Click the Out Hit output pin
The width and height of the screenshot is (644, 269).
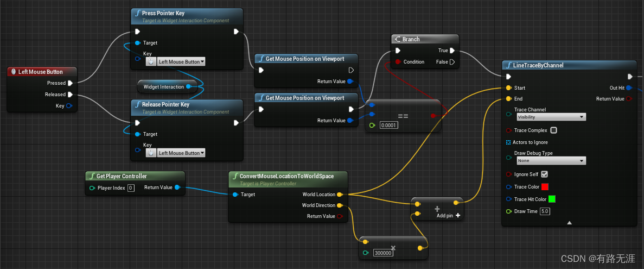[629, 88]
